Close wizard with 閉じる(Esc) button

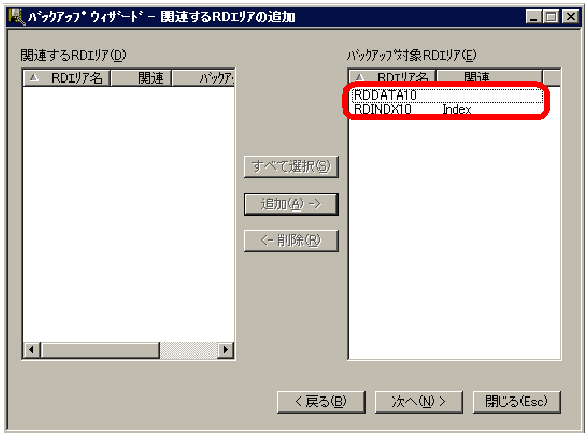517,402
